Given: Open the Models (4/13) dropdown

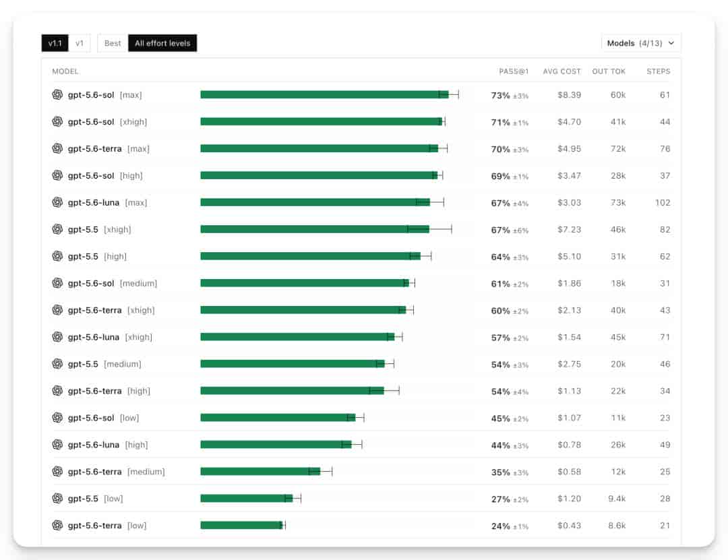Looking at the screenshot, I should (641, 43).
